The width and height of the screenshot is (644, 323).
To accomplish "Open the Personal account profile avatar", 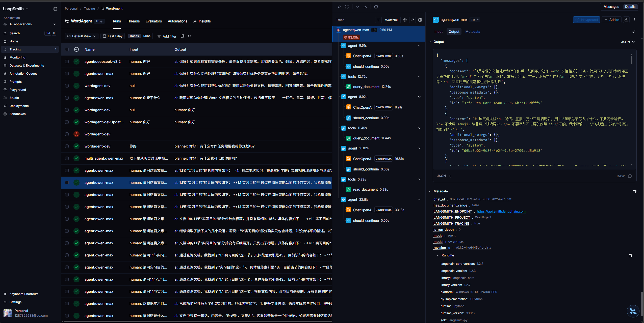I will coord(8,313).
